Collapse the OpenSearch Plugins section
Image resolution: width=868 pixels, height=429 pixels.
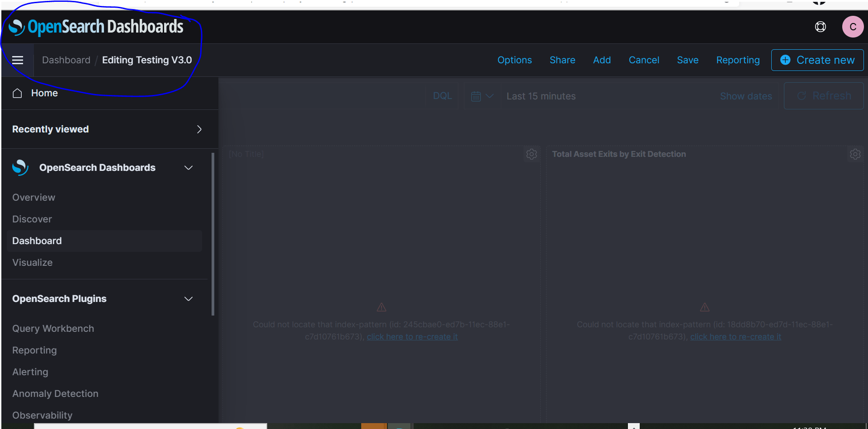point(189,299)
